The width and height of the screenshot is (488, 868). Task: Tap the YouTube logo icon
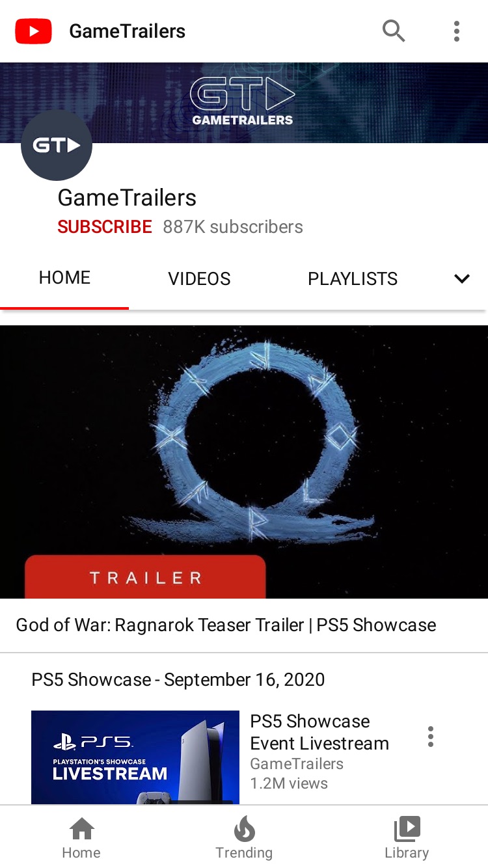pos(33,31)
